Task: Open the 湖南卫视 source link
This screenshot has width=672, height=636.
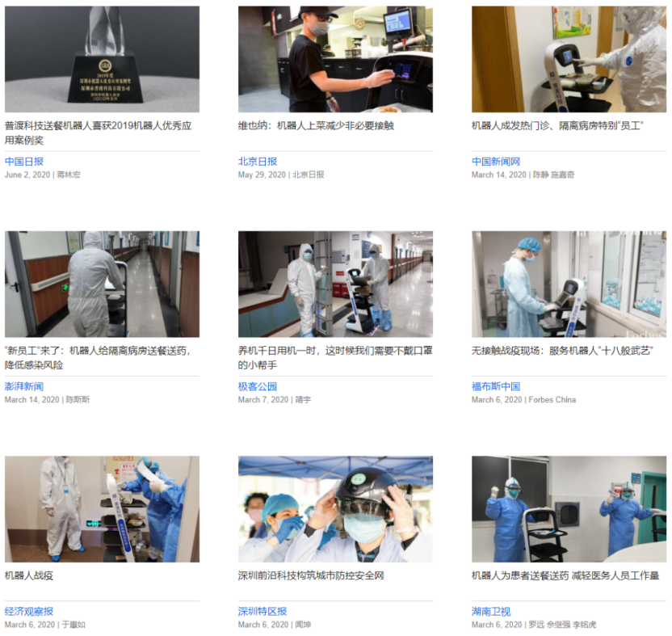Action: [x=491, y=611]
